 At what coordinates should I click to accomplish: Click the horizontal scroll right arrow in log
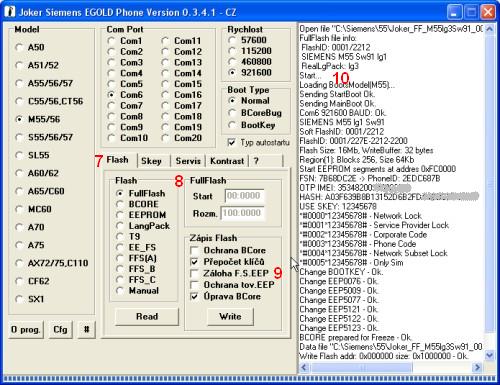tap(477, 367)
